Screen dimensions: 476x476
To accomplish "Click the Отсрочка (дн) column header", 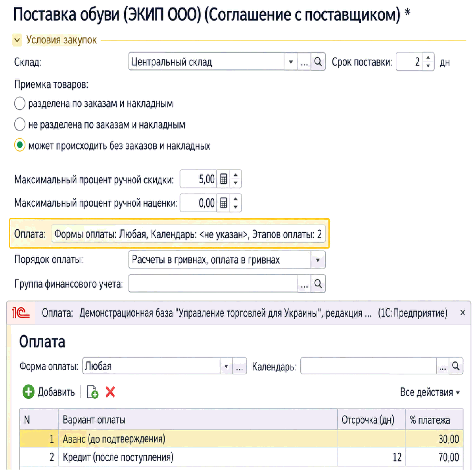I will 371,420.
